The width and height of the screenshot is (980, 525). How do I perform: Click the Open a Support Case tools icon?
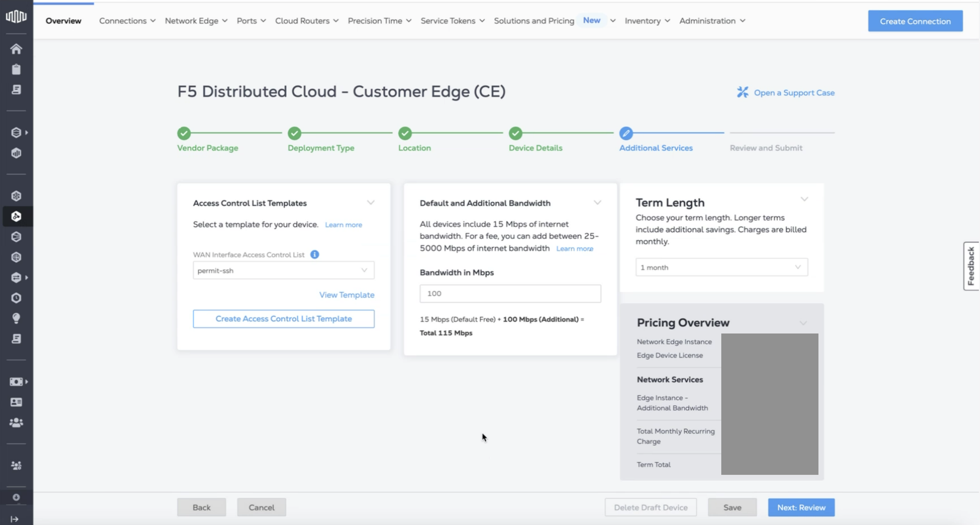coord(742,92)
